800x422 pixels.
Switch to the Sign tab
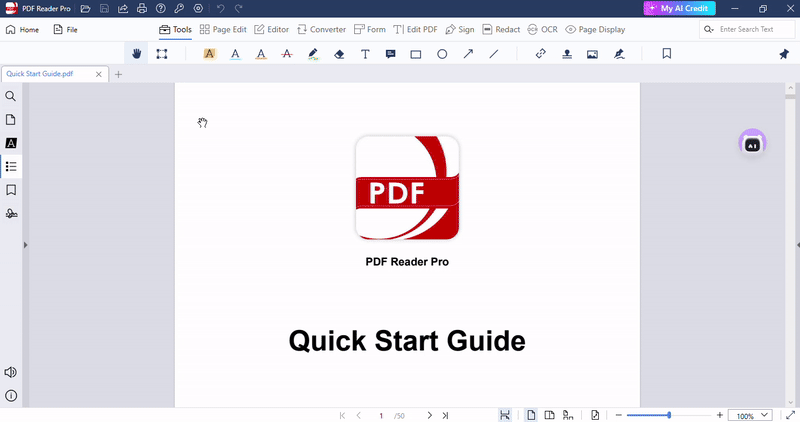(x=460, y=30)
